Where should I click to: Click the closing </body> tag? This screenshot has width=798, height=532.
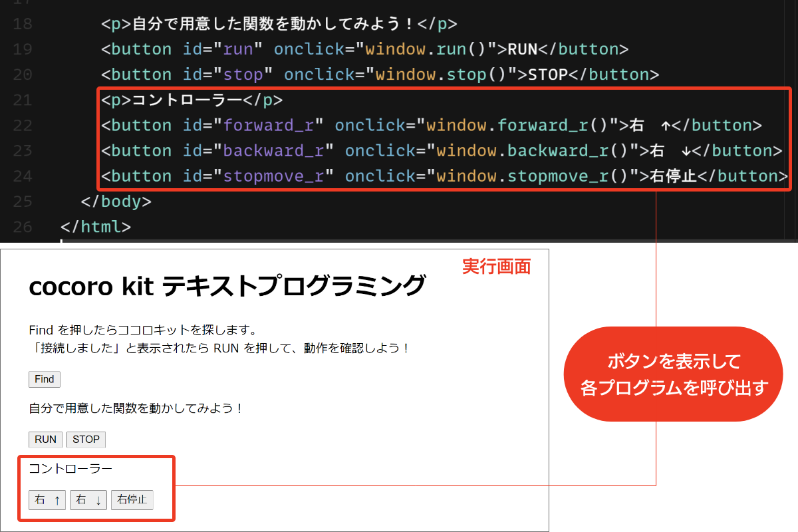tap(115, 201)
